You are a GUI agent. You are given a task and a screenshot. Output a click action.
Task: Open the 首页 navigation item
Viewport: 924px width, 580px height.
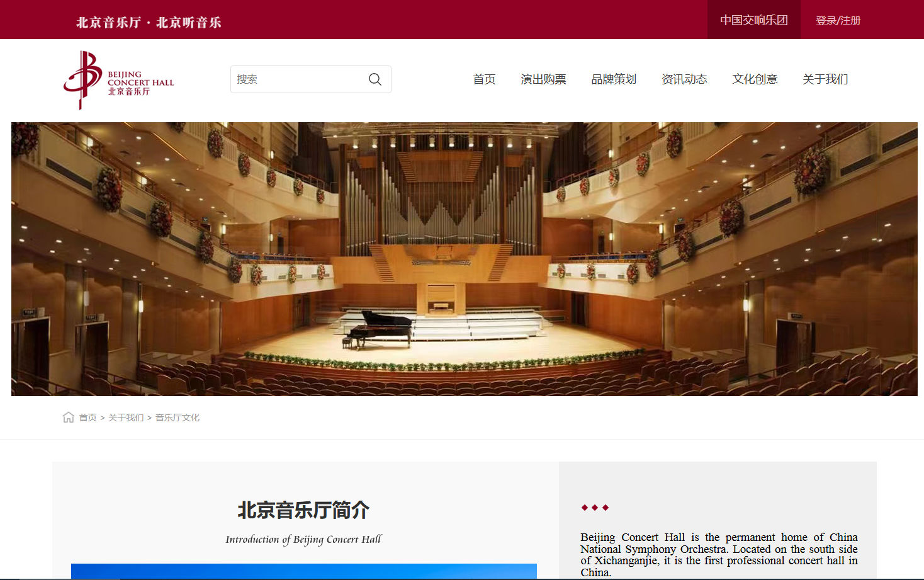[484, 79]
